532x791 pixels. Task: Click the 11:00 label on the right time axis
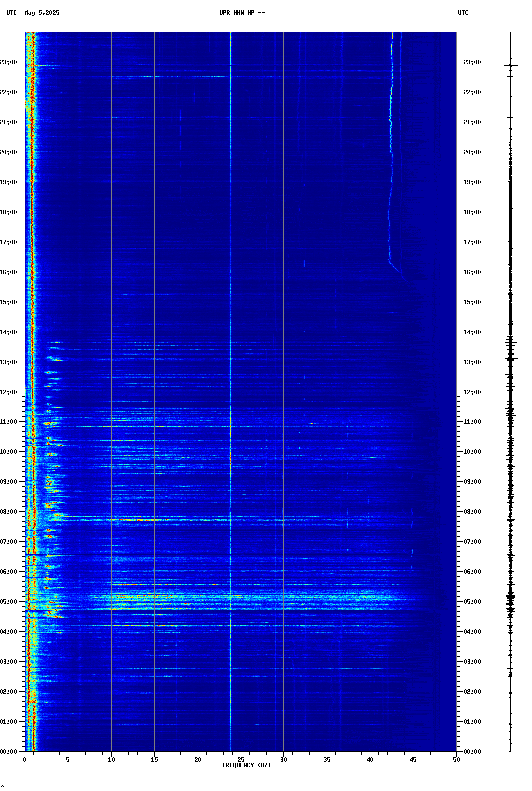pos(472,422)
